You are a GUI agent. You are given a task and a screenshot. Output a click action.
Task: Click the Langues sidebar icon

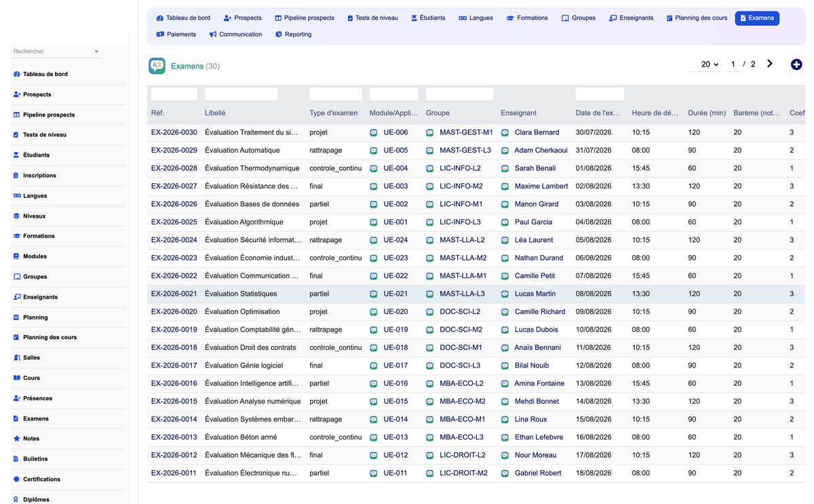[x=16, y=195]
